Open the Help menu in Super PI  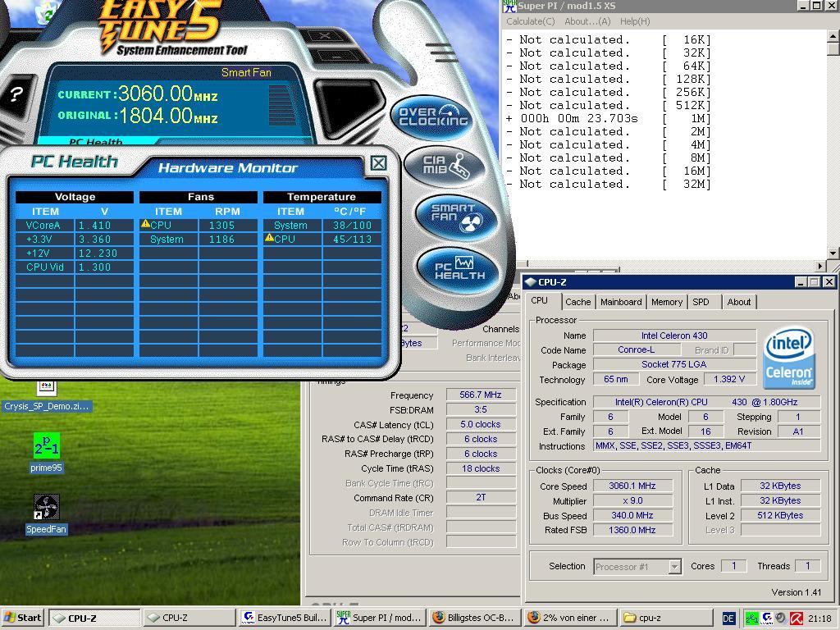pyautogui.click(x=635, y=21)
